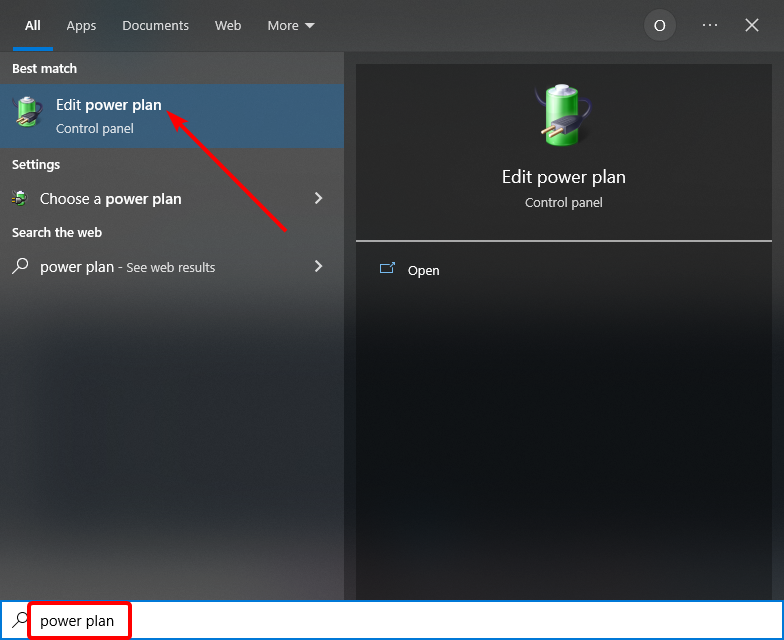
Task: Click the large battery icon in preview pane
Action: tap(564, 115)
